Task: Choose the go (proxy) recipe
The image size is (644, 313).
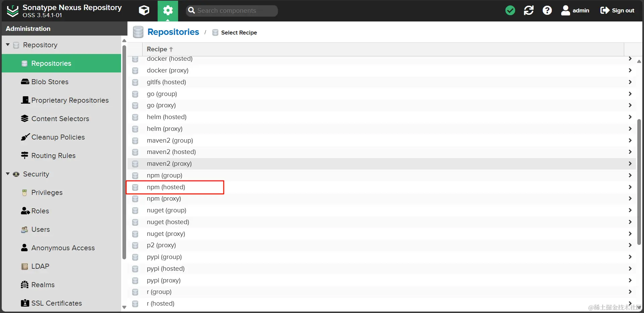Action: (x=382, y=105)
